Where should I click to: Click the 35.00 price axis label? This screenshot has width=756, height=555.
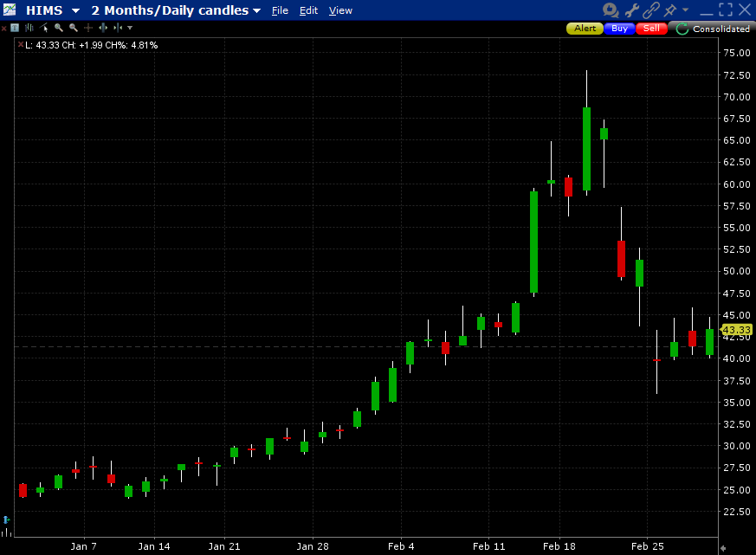coord(737,403)
